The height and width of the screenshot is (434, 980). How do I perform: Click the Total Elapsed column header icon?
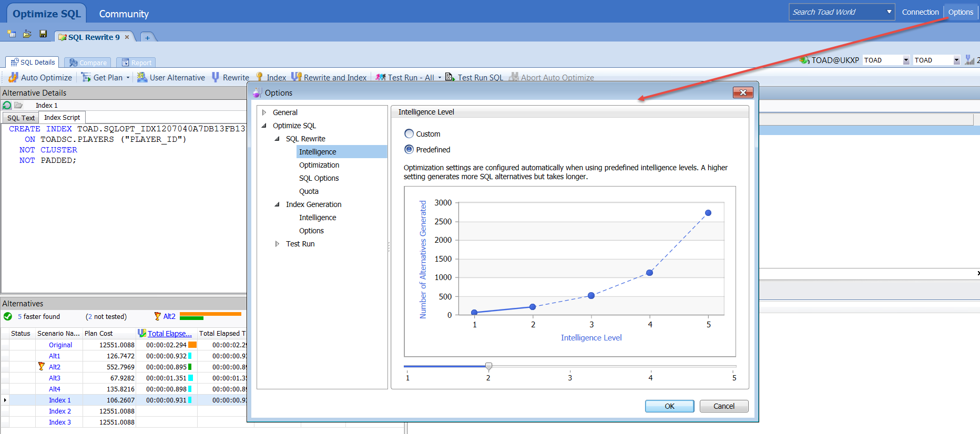pyautogui.click(x=142, y=333)
